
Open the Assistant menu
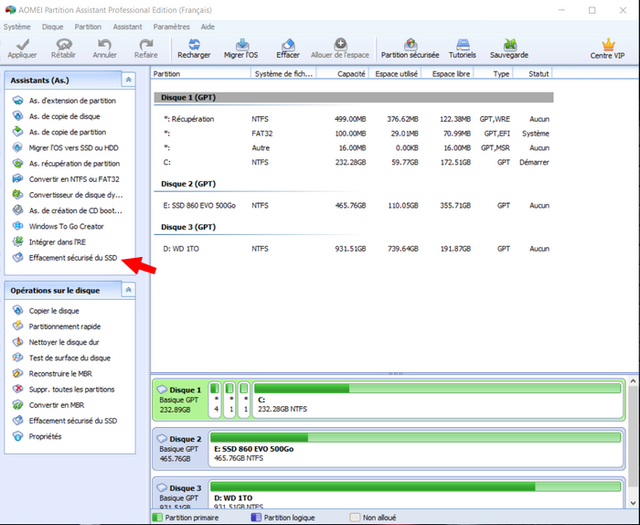(x=127, y=27)
